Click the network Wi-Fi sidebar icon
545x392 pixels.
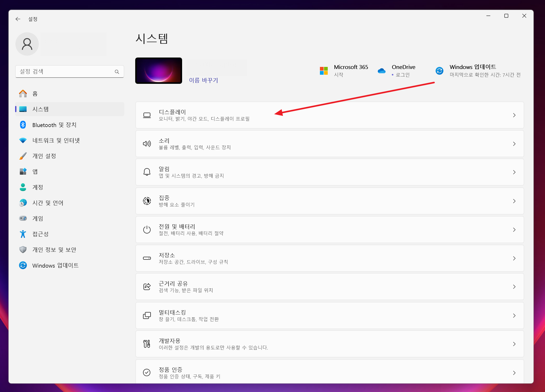[23, 141]
